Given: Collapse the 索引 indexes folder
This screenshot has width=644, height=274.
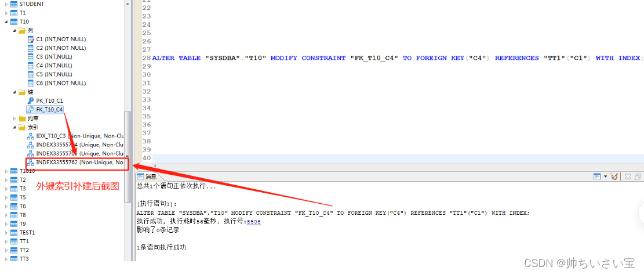Looking at the screenshot, I should click(15, 127).
